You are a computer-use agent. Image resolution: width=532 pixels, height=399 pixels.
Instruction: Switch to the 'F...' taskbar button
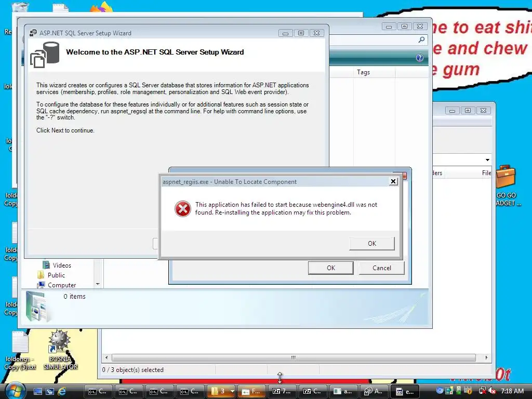click(x=252, y=391)
